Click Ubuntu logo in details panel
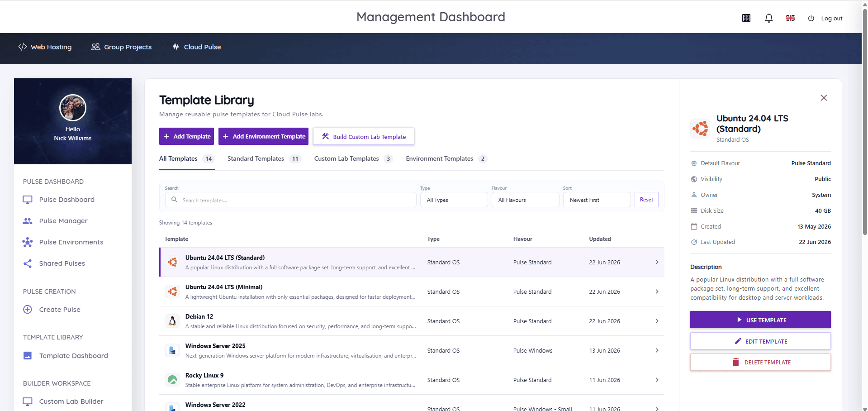Screen dimensions: 868x411 [700, 129]
